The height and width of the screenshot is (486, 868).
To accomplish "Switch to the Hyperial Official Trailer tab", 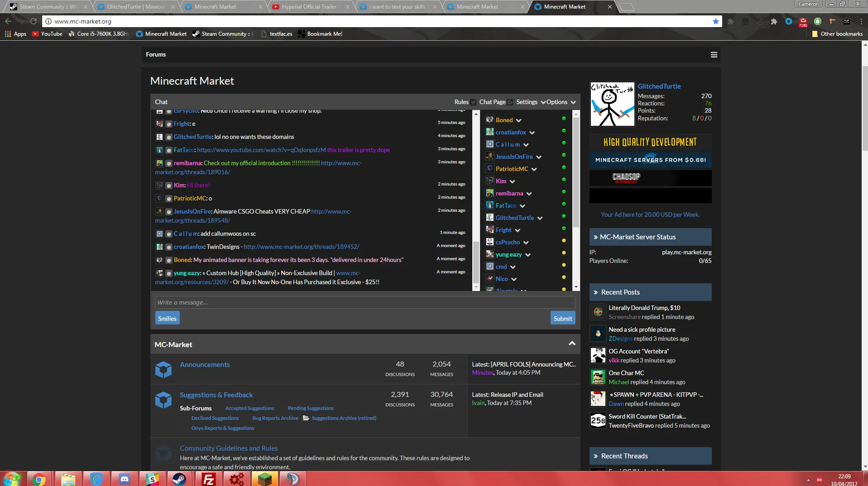I will coord(311,7).
